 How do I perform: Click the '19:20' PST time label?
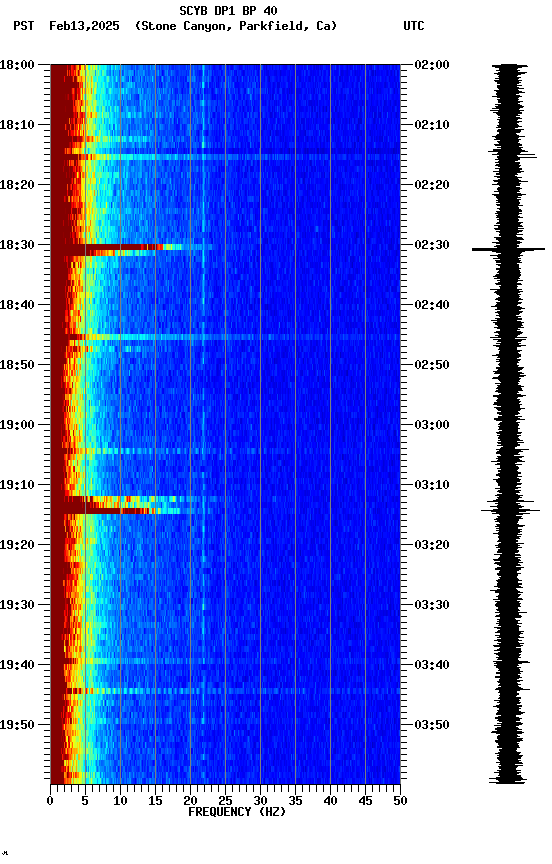[x=17, y=545]
